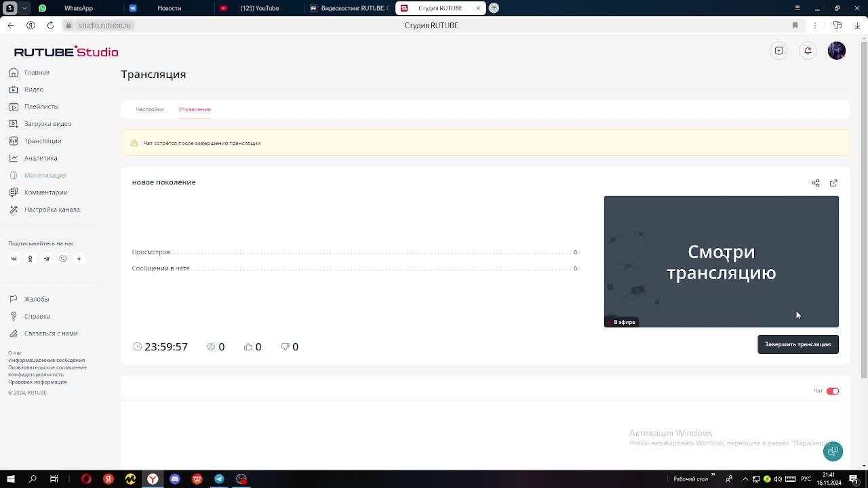
Task: Open Комментарии section
Action: 45,192
